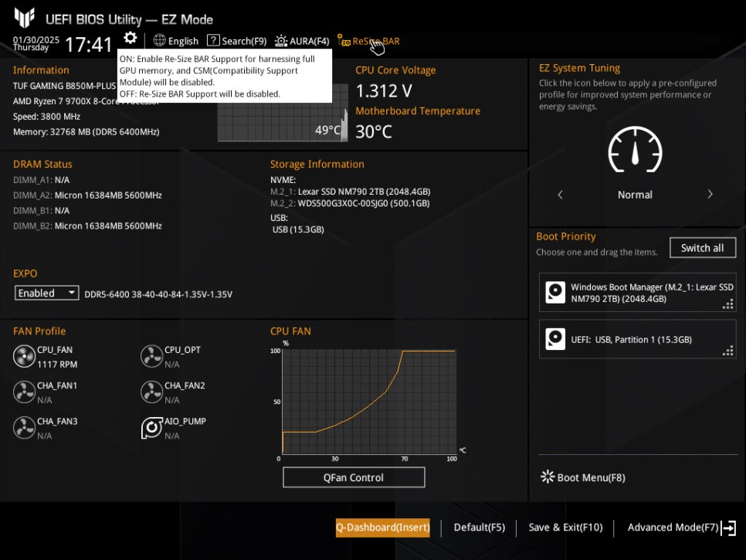Select English language option
Image resolution: width=746 pixels, height=560 pixels.
(183, 42)
